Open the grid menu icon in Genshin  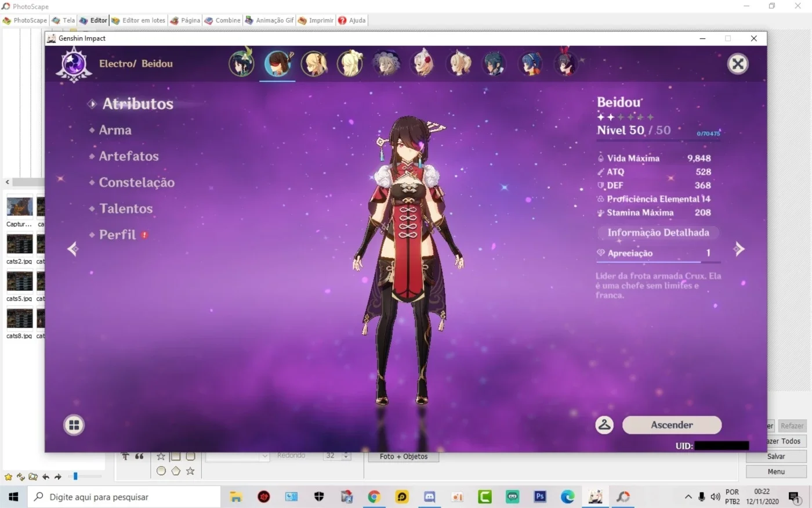pos(74,425)
